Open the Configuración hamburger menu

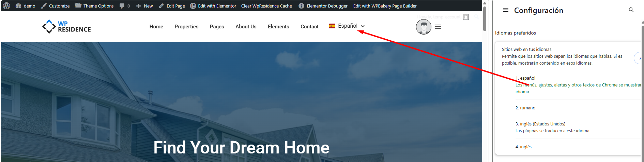coord(506,10)
